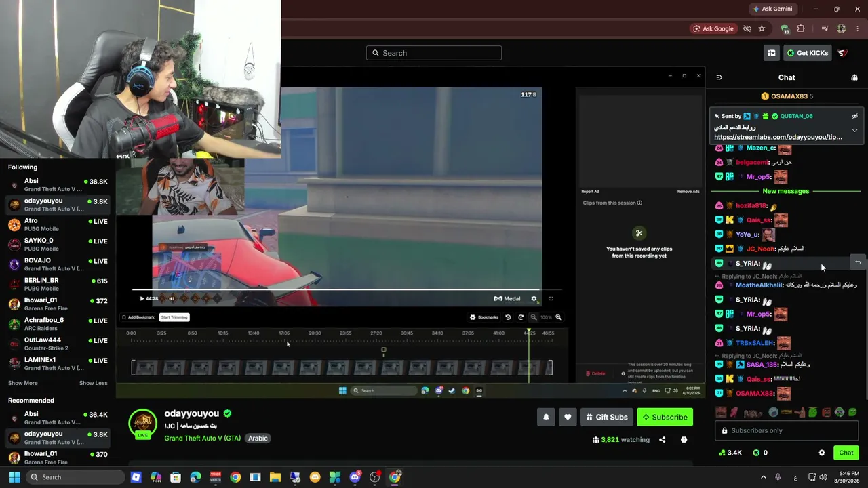Select Absi in the Following list
This screenshot has width=868, height=488.
(x=58, y=185)
